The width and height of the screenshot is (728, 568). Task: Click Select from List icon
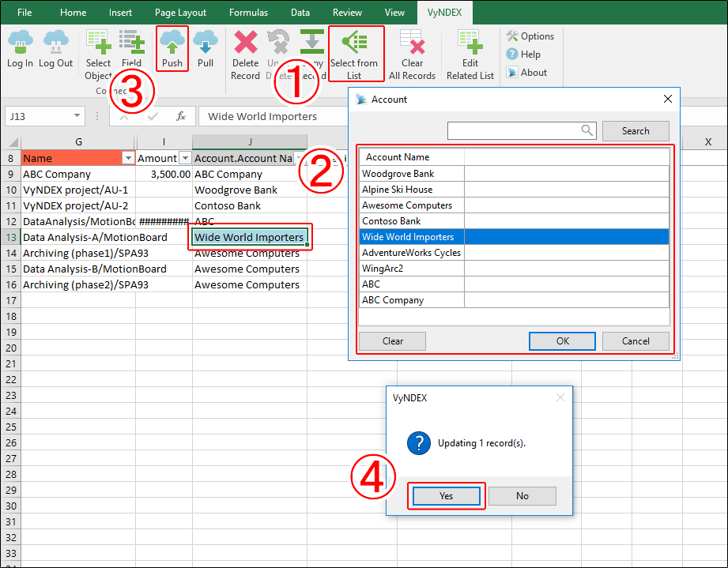355,43
